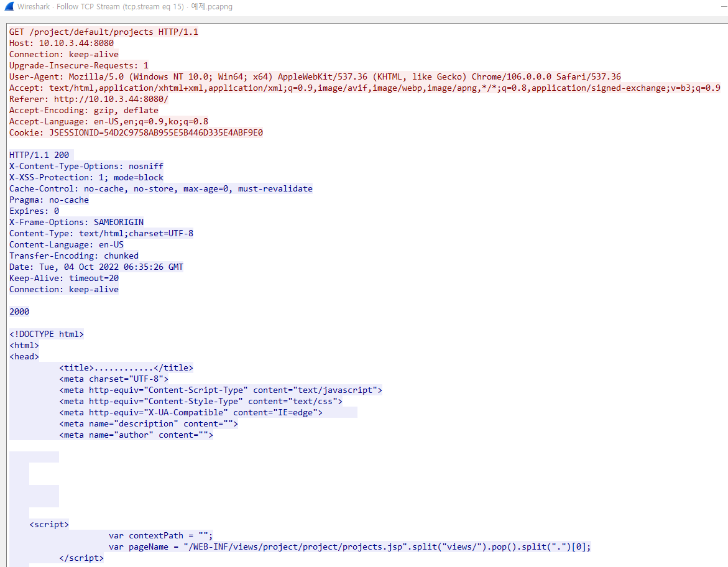Viewport: 728px width, 567px height.
Task: Click the meta name="author" line
Action: click(136, 434)
